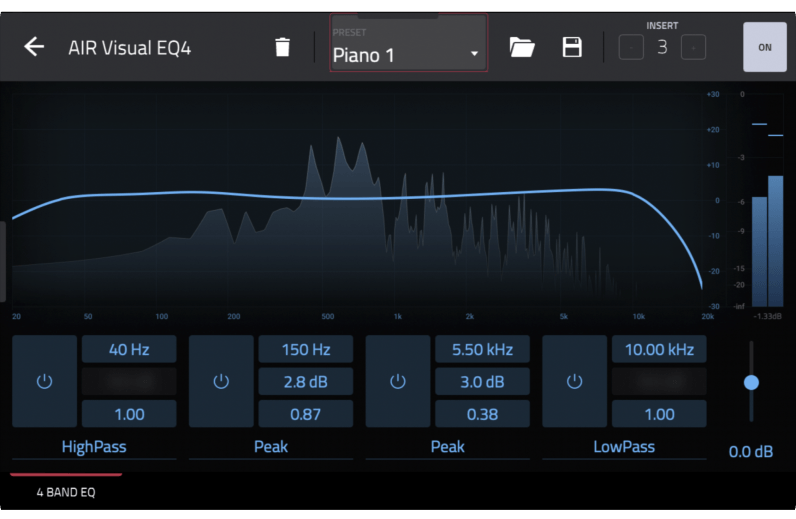Delete the plugin with trash icon
The width and height of the screenshot is (796, 519).
pyautogui.click(x=283, y=47)
